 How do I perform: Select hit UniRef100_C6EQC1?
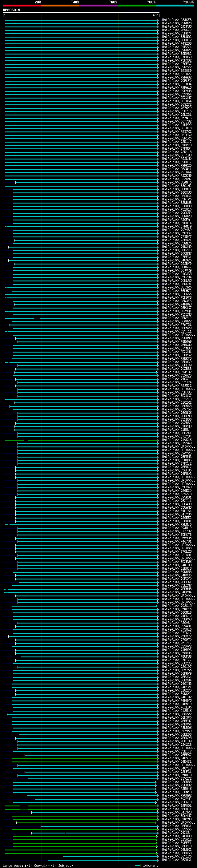tap(177, 826)
